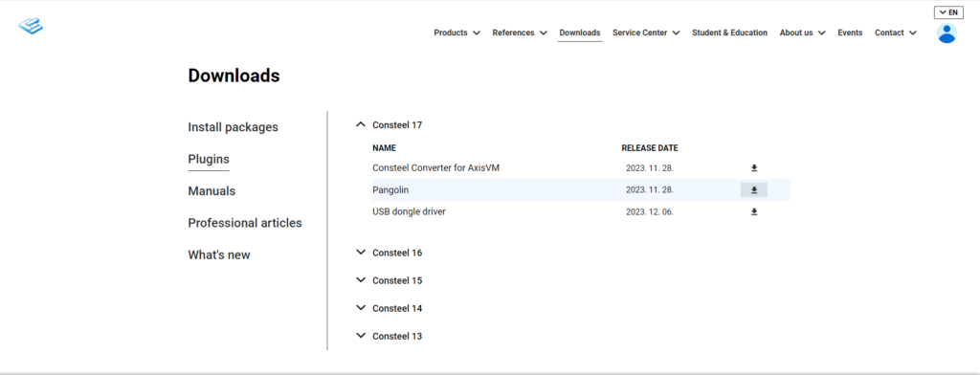This screenshot has width=980, height=375.
Task: Expand the Consteel 15 section
Action: pyautogui.click(x=389, y=280)
